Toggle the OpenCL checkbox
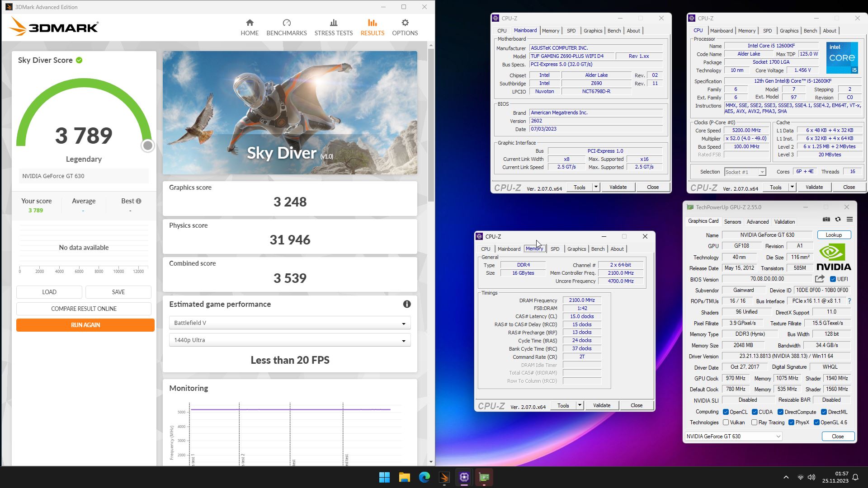This screenshot has width=868, height=488. [726, 412]
